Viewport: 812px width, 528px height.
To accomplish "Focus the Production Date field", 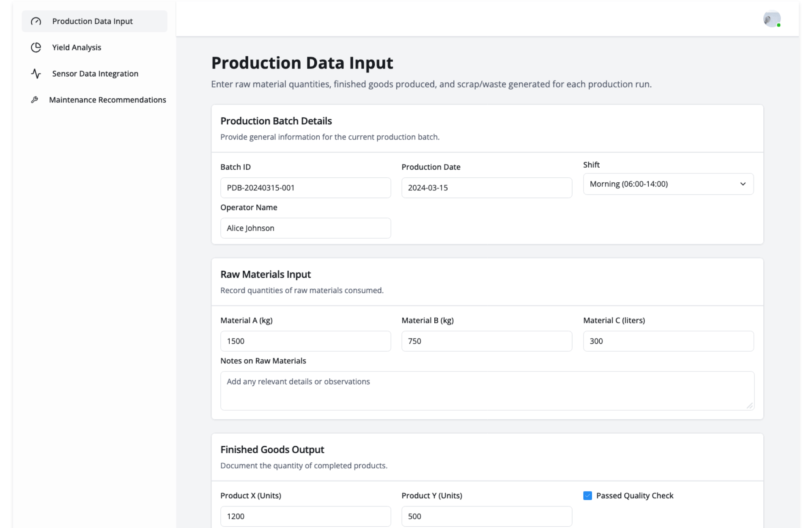I will (x=486, y=188).
